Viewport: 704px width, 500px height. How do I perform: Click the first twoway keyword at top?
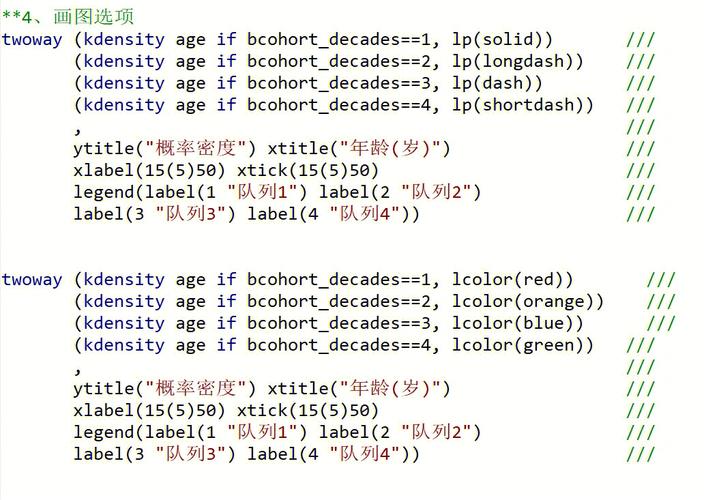(x=31, y=40)
